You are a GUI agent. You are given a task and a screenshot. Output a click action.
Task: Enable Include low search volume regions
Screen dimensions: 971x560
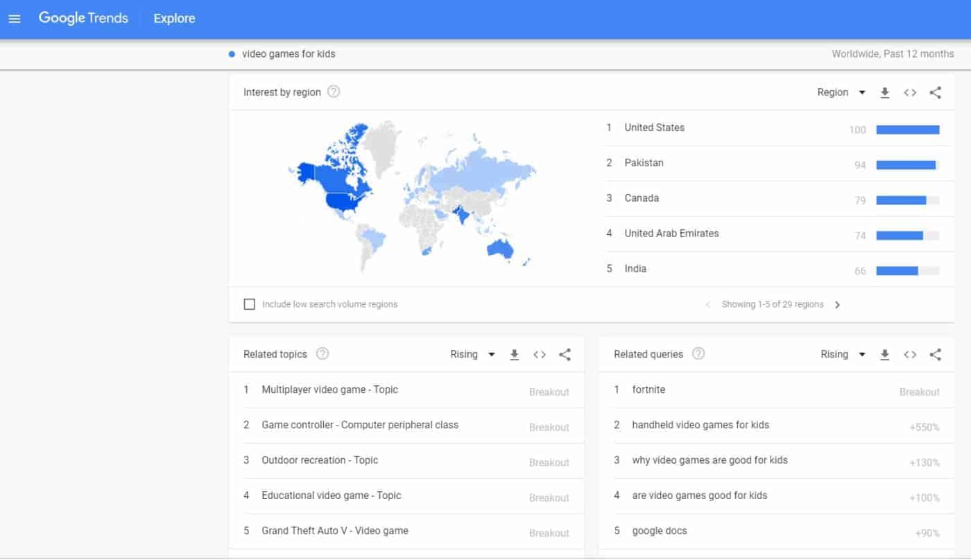point(249,304)
